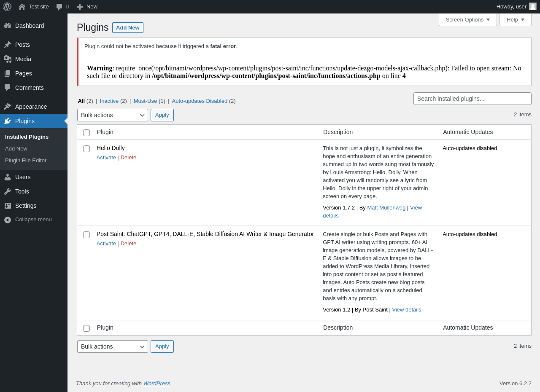This screenshot has height=392, width=540.
Task: Click Add New button beside Plugins heading
Action: pos(128,27)
